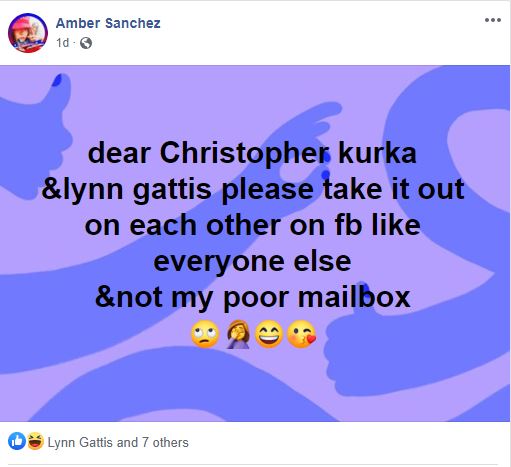This screenshot has width=511, height=467.
Task: Click the blue Like reaction icon
Action: click(17, 441)
